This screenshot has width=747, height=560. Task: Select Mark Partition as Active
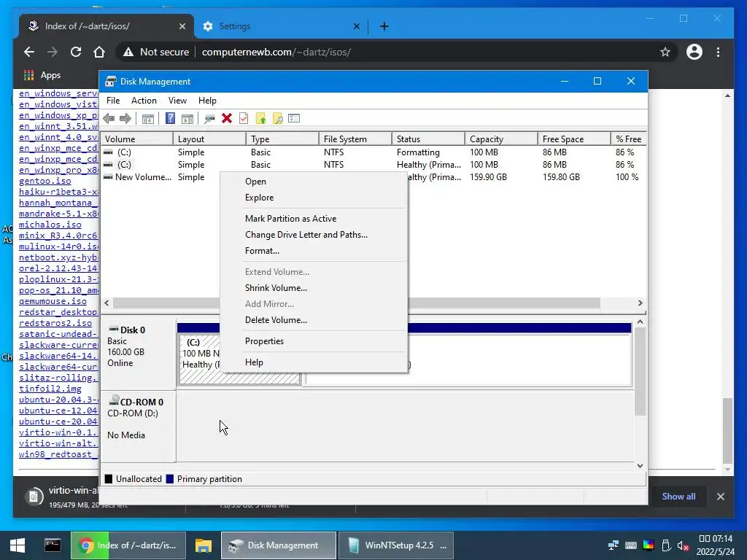(x=314, y=219)
